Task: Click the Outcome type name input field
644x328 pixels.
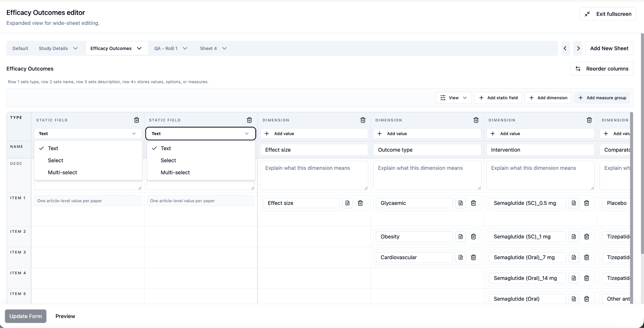Action: 427,150
